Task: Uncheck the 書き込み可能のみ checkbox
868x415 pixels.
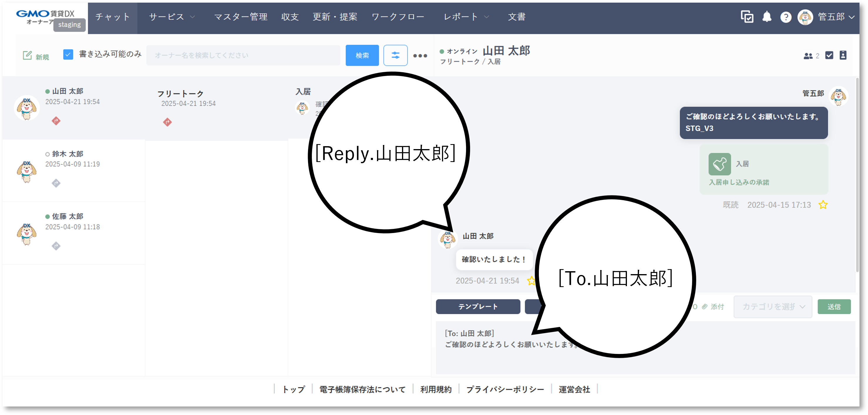Action: [x=68, y=54]
